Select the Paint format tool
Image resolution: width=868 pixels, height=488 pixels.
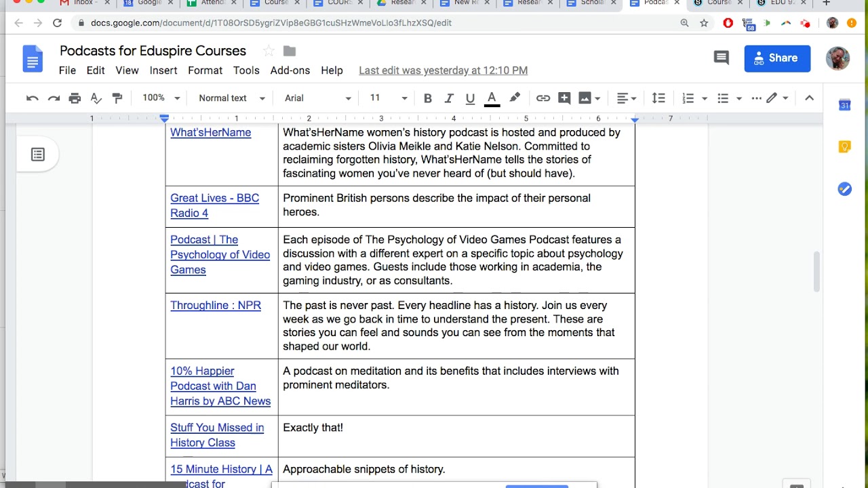(x=117, y=98)
